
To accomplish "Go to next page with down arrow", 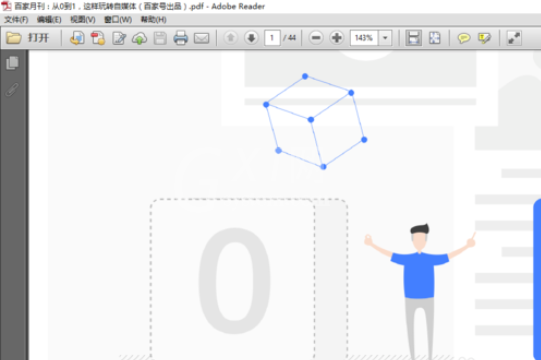I will 251,38.
